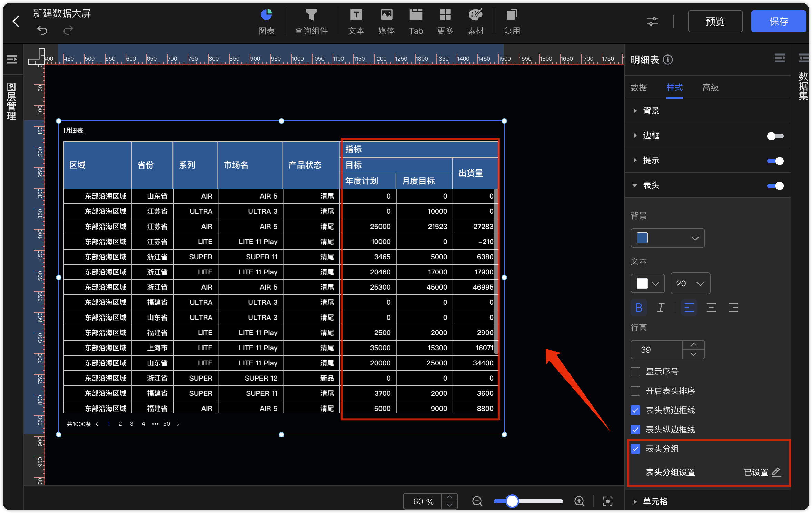Image resolution: width=812 pixels, height=513 pixels.
Task: Click the 复用 reuse tool
Action: pyautogui.click(x=512, y=22)
